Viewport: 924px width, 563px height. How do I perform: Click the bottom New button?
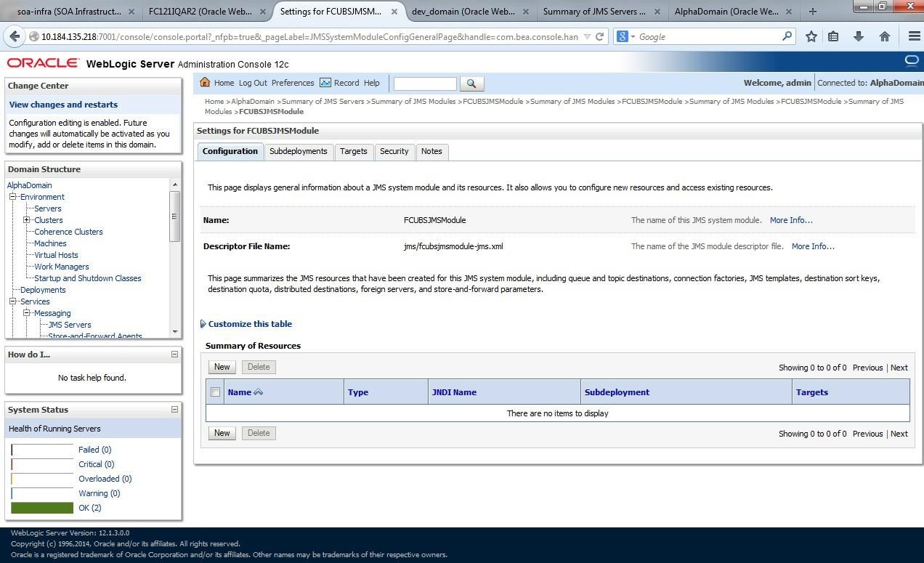[x=222, y=433]
